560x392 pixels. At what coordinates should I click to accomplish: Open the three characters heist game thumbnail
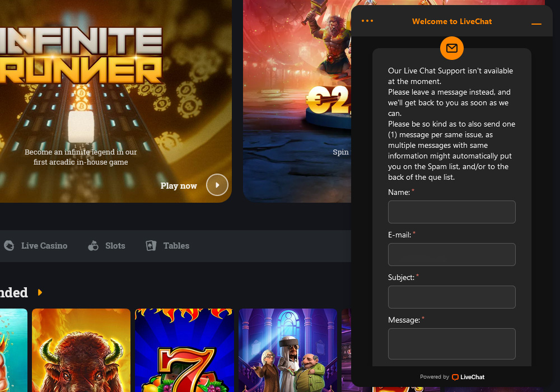pos(288,350)
